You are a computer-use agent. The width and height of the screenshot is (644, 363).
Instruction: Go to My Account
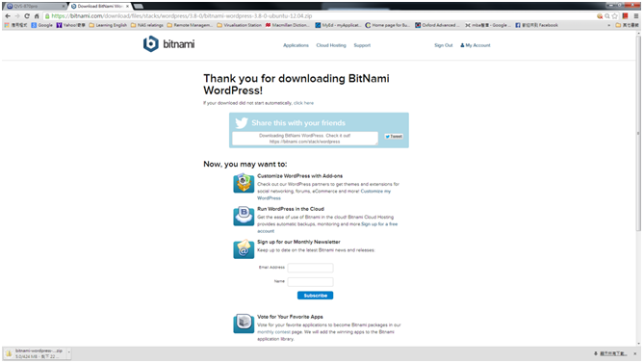[x=476, y=45]
